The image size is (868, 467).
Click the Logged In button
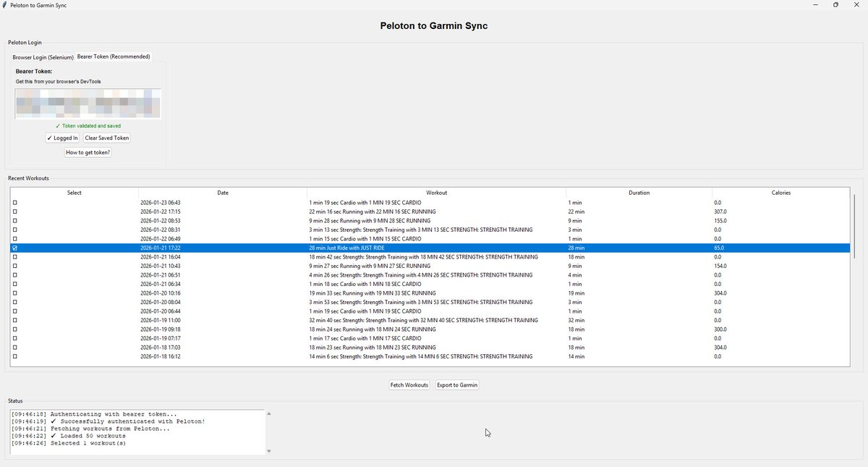62,138
